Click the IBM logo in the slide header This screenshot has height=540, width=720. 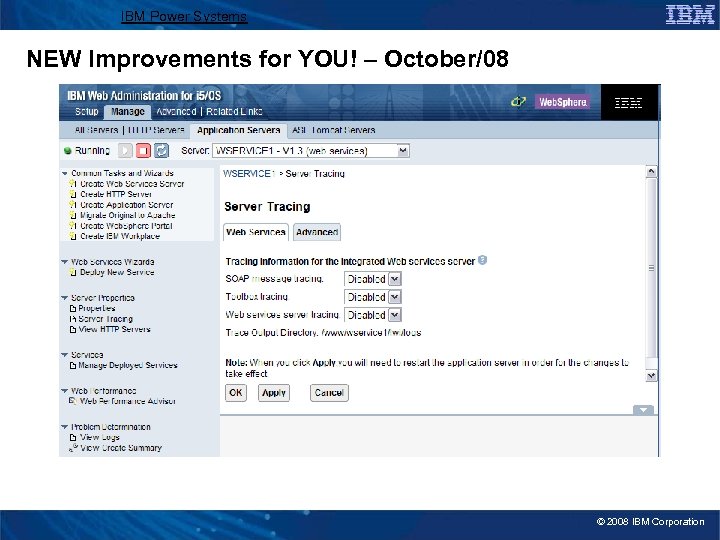[690, 15]
